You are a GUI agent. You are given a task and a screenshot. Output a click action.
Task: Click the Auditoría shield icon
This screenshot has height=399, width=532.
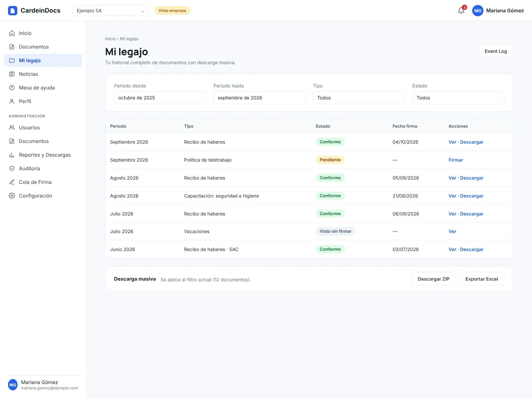(12, 169)
